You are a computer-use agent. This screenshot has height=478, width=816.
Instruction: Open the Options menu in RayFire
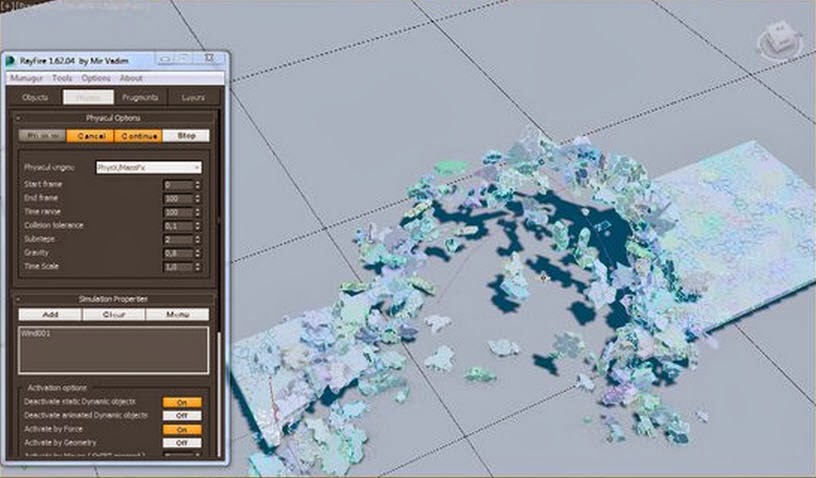click(x=96, y=78)
